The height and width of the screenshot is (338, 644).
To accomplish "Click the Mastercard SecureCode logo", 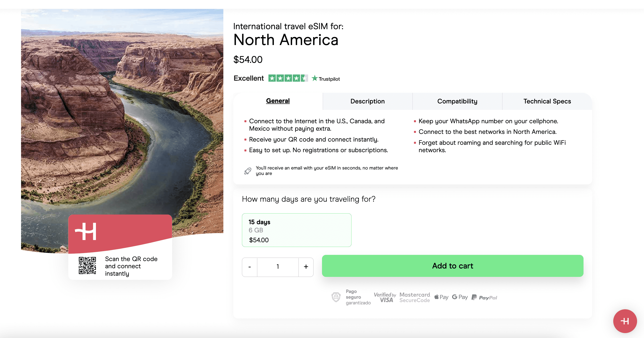I will [415, 297].
